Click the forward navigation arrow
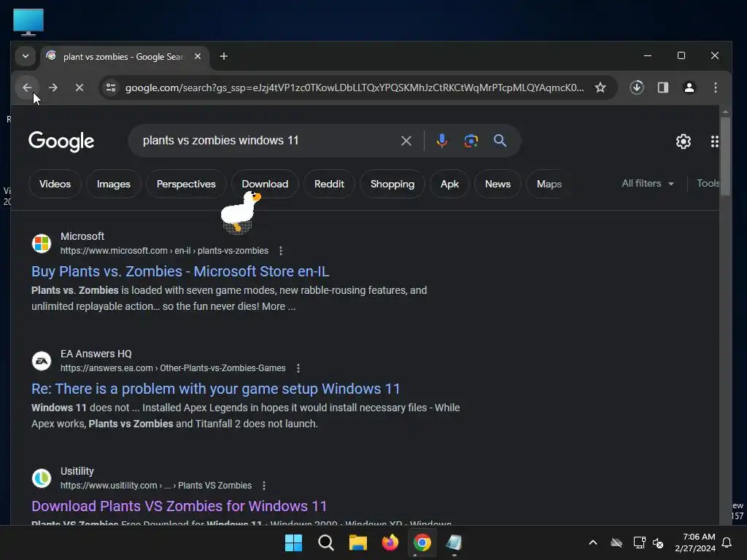Viewport: 747px width, 560px height. pos(53,87)
